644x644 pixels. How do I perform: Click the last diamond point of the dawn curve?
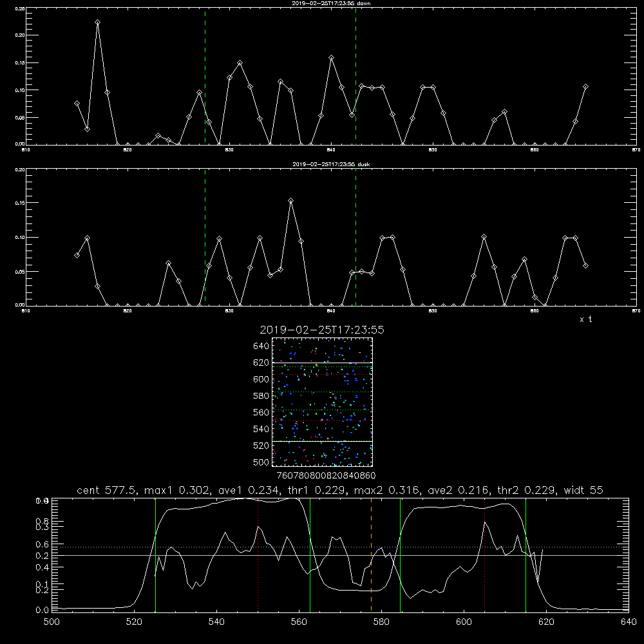pyautogui.click(x=585, y=87)
